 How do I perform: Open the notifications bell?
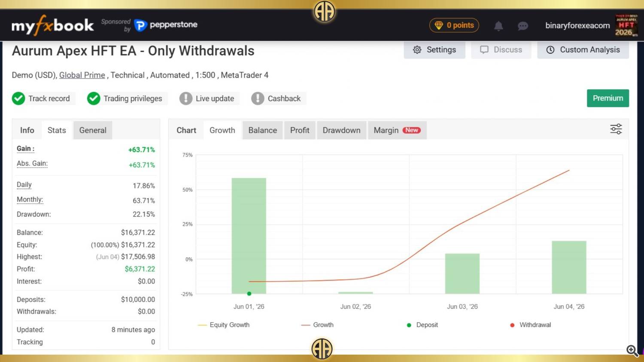(498, 26)
